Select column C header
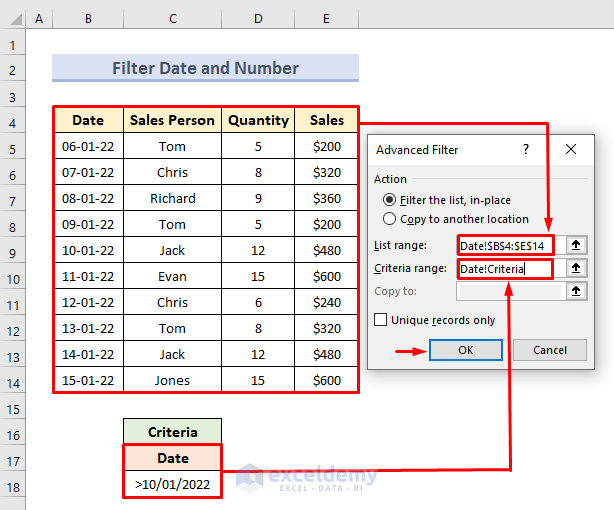Viewport: 614px width, 510px height. 173,18
